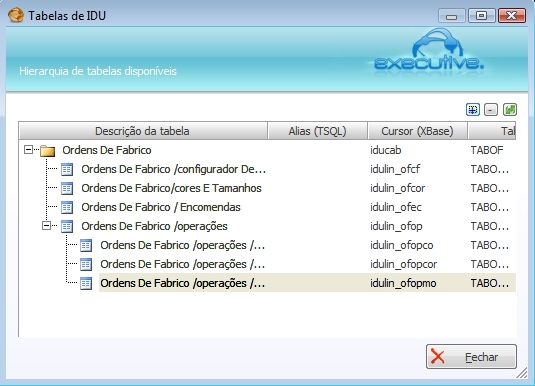Click the idulin_ofcf cursor cell
The width and height of the screenshot is (535, 386).
click(x=395, y=169)
